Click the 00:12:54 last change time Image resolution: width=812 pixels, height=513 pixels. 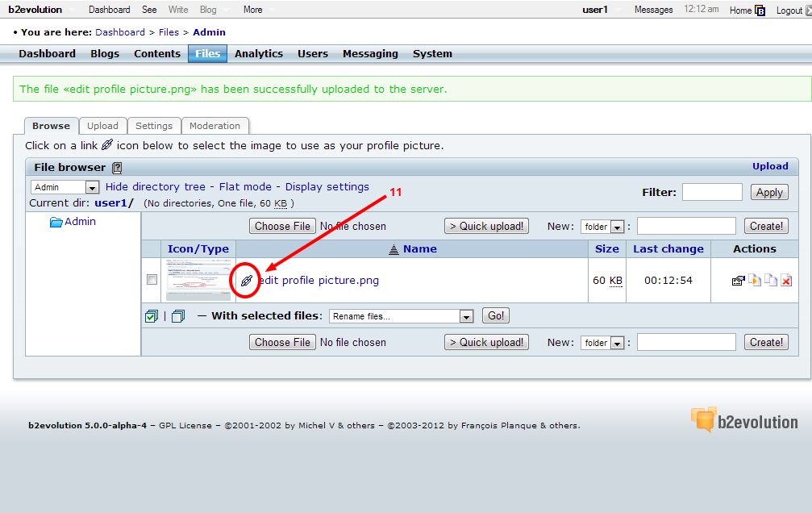point(668,281)
